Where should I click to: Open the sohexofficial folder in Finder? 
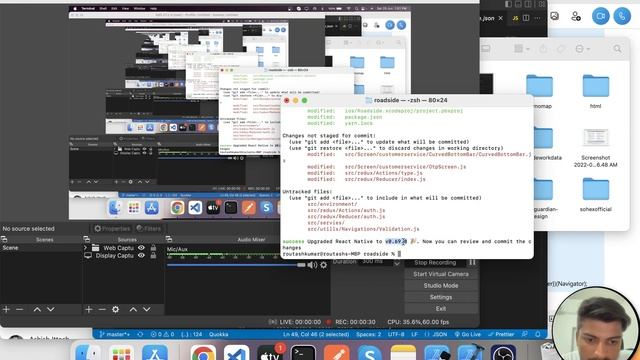[596, 194]
